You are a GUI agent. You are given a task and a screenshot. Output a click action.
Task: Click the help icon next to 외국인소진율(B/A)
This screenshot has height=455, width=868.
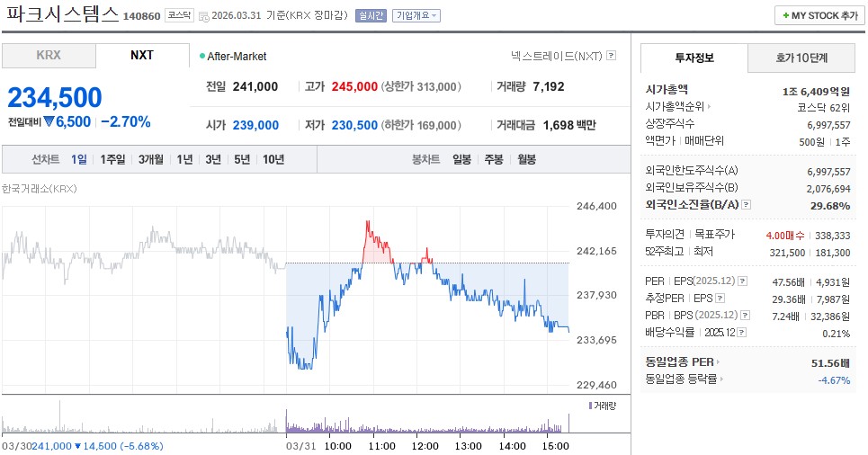coord(746,205)
